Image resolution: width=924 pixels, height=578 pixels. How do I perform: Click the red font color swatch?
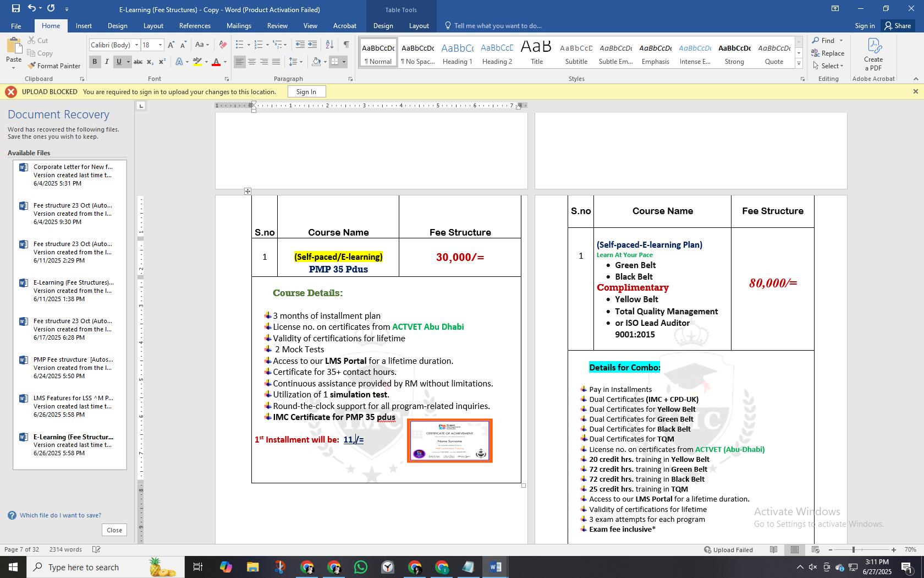[216, 62]
